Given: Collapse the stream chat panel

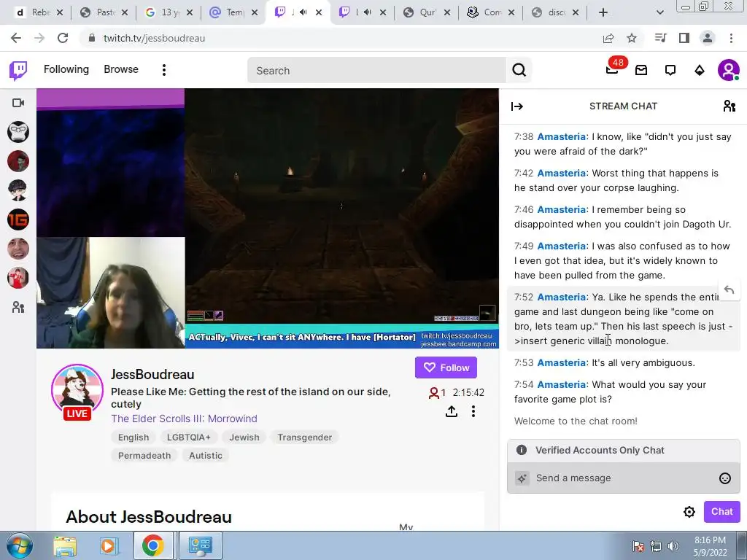Looking at the screenshot, I should click(x=517, y=106).
